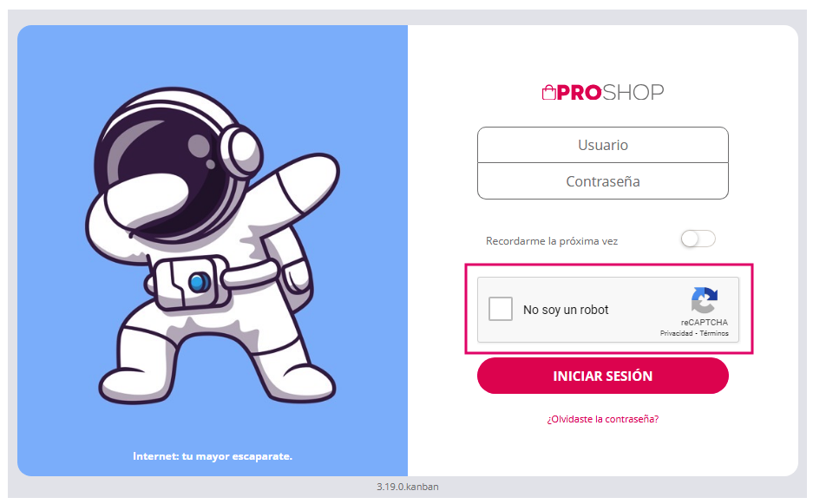Click the INICIAR SESIÓN button
The width and height of the screenshot is (813, 504).
pos(602,376)
